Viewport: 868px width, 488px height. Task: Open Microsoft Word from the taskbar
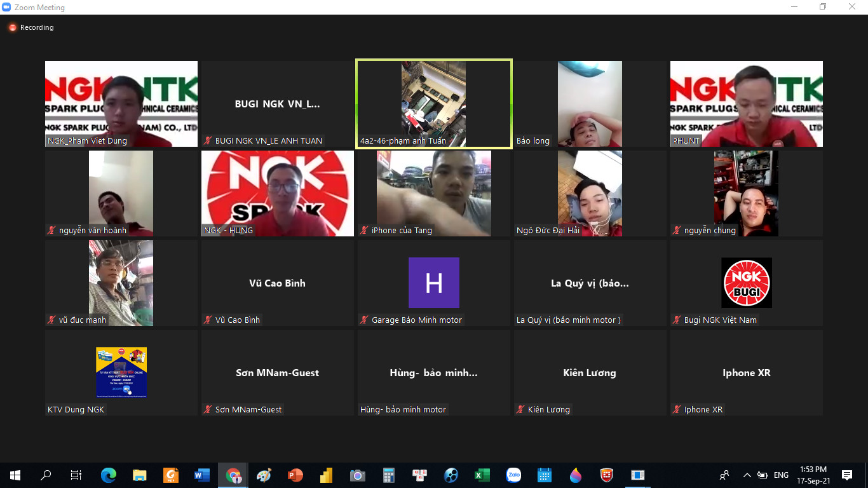coord(202,475)
